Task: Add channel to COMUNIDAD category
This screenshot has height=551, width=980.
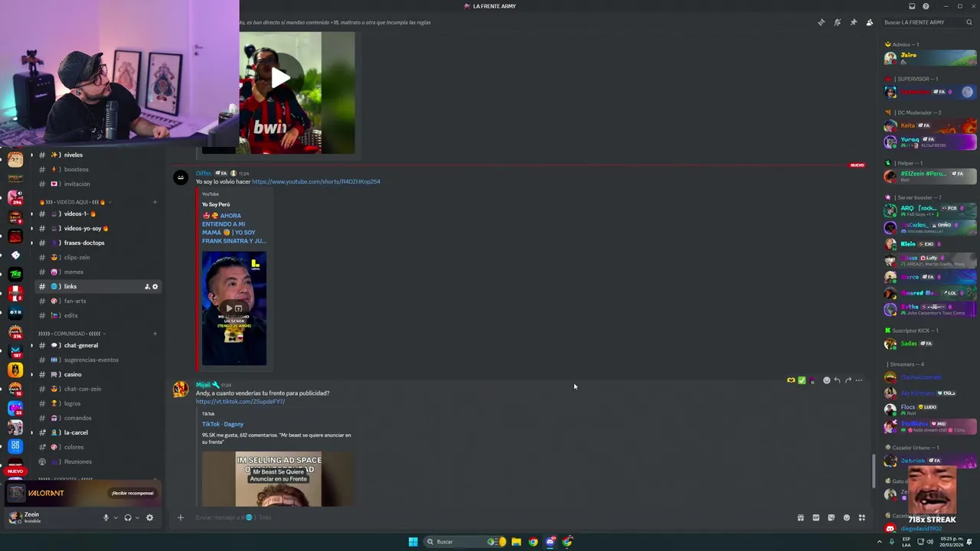Action: pos(155,334)
